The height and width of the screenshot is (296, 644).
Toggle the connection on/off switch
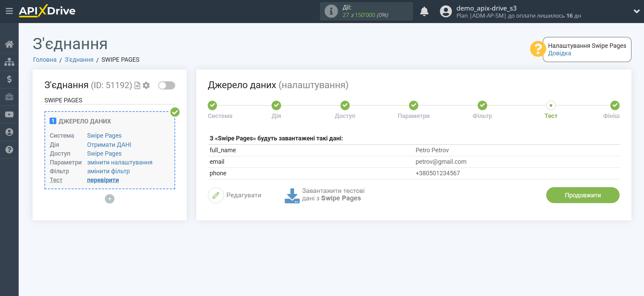pos(167,85)
